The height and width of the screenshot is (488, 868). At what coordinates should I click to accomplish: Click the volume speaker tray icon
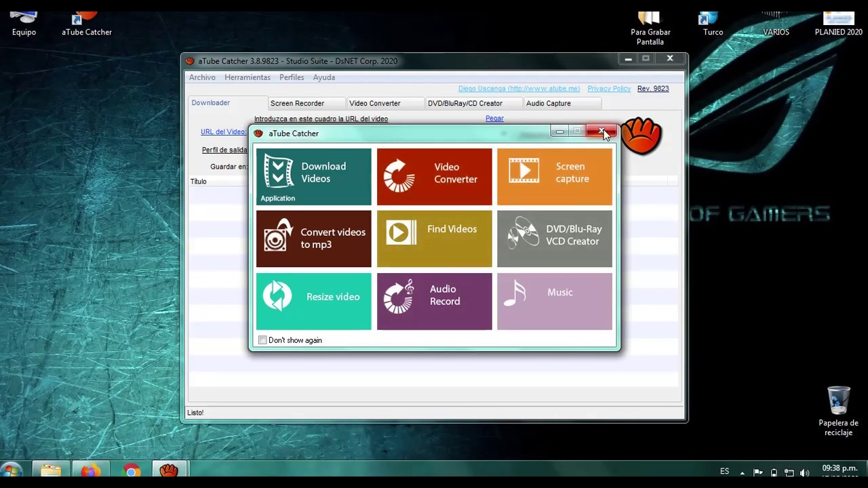(x=804, y=472)
